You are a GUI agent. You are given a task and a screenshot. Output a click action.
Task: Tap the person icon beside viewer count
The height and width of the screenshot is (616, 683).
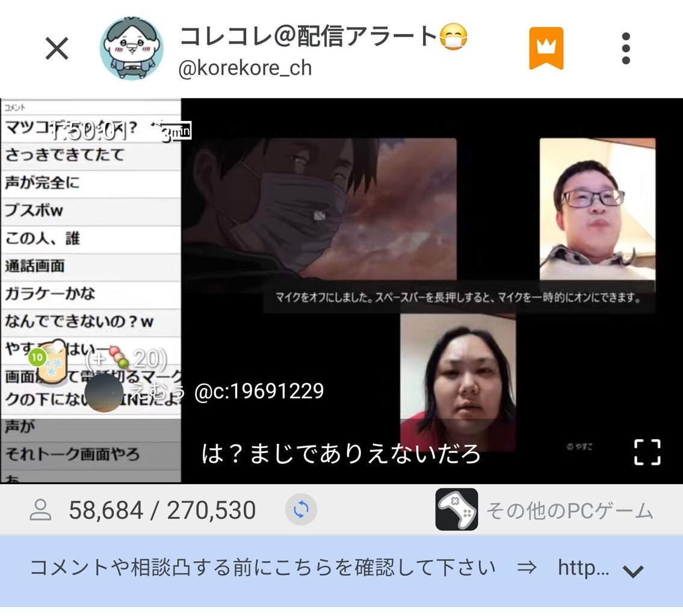(x=40, y=510)
